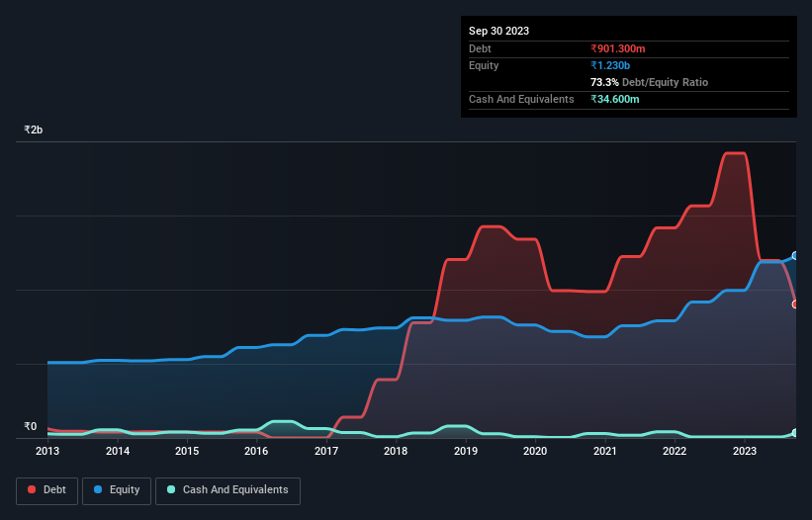Viewport: 812px width, 520px height.
Task: Click the 2017 x-axis label
Action: (x=326, y=451)
